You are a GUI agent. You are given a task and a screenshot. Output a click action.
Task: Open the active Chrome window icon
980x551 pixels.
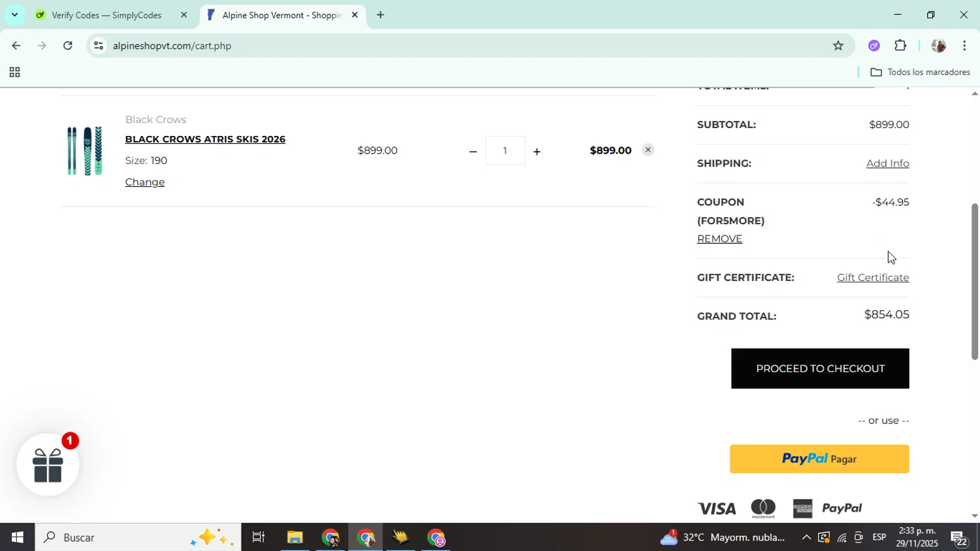coord(366,537)
